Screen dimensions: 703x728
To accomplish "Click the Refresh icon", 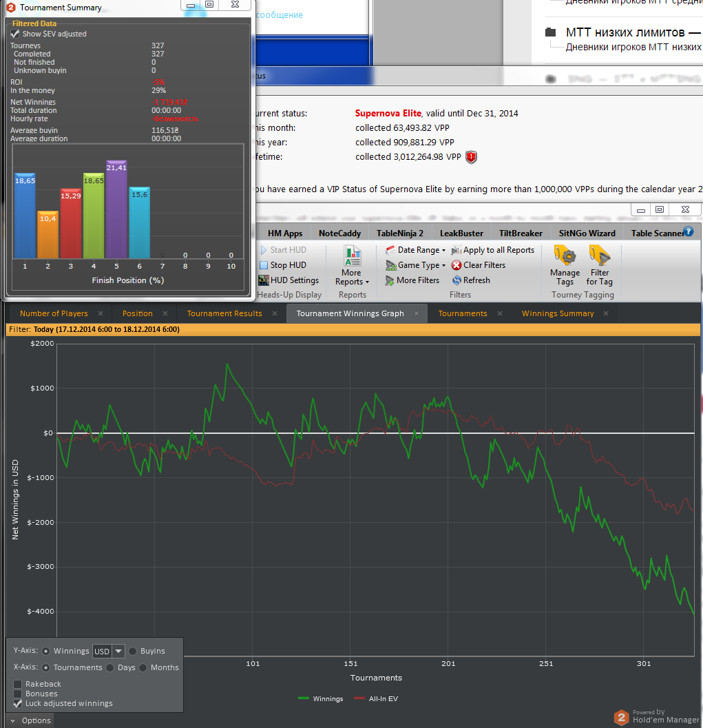I will click(x=457, y=280).
